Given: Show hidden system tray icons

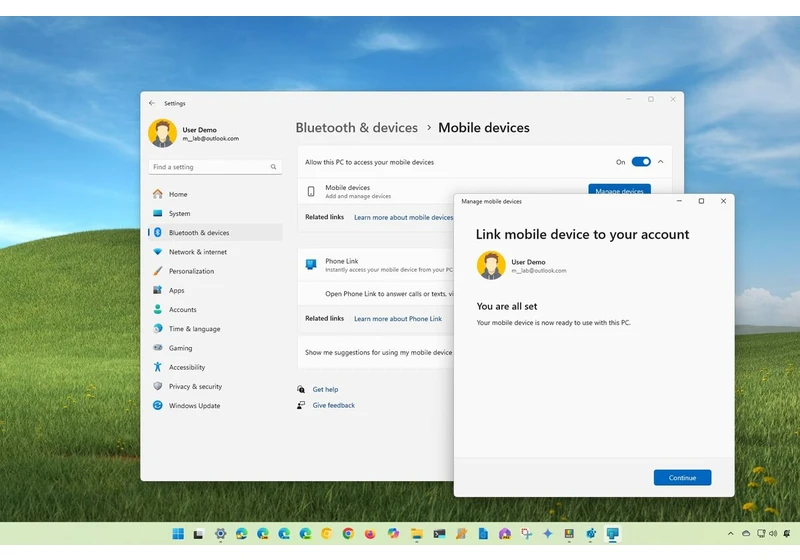Looking at the screenshot, I should coord(731,533).
